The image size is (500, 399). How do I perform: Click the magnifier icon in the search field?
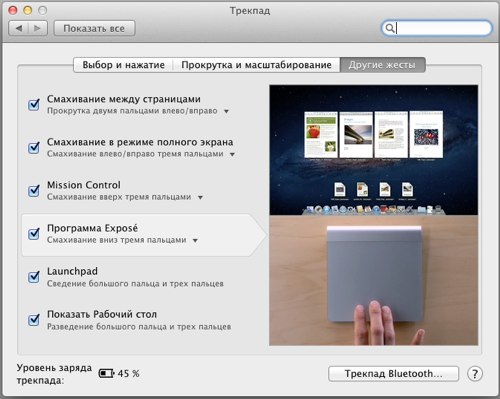pos(389,28)
